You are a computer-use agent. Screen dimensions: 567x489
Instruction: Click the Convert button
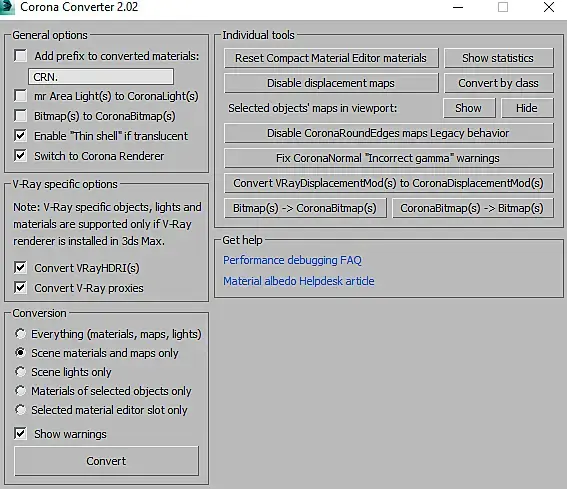point(106,461)
